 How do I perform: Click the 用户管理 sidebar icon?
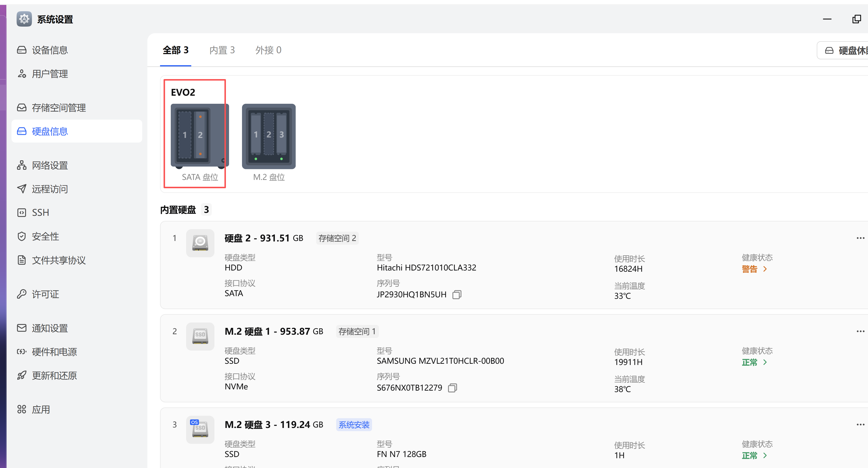pyautogui.click(x=50, y=73)
